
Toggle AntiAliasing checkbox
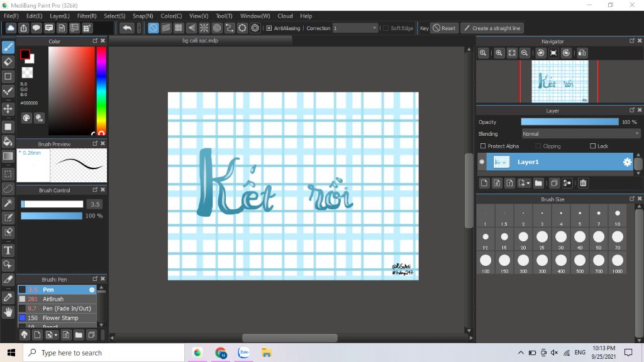tap(269, 28)
